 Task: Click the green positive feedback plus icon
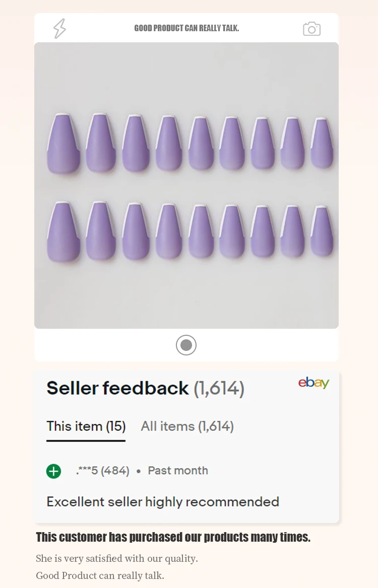click(53, 471)
